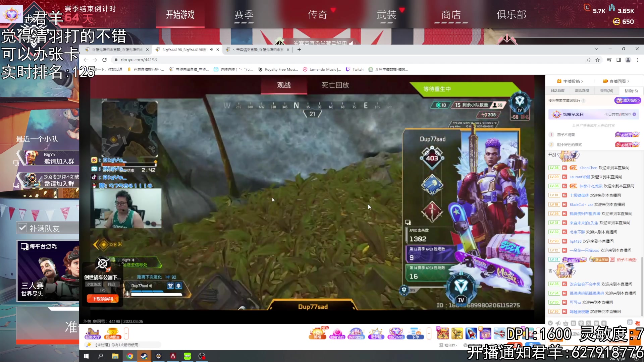
Task: Open the 互动预言 icon
Action: [x=112, y=334]
